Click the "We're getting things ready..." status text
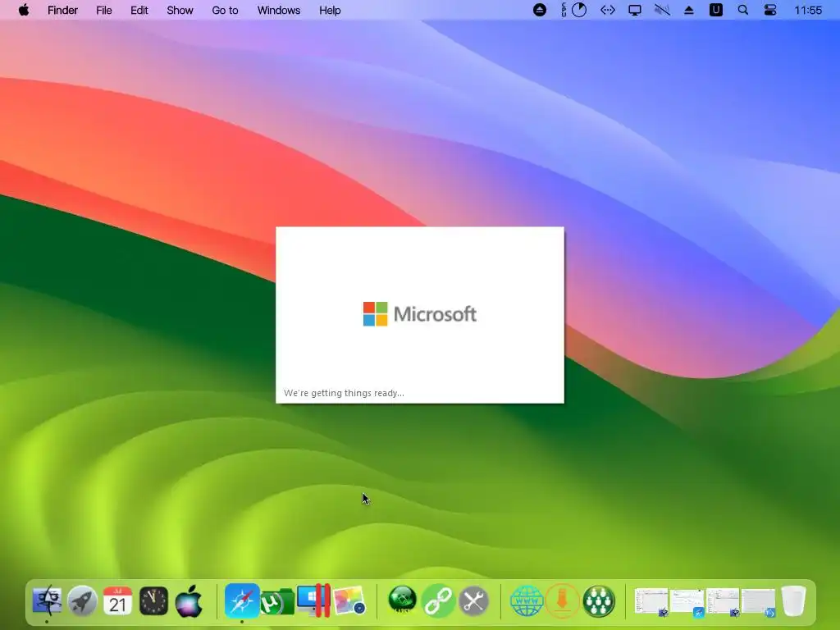 tap(344, 393)
